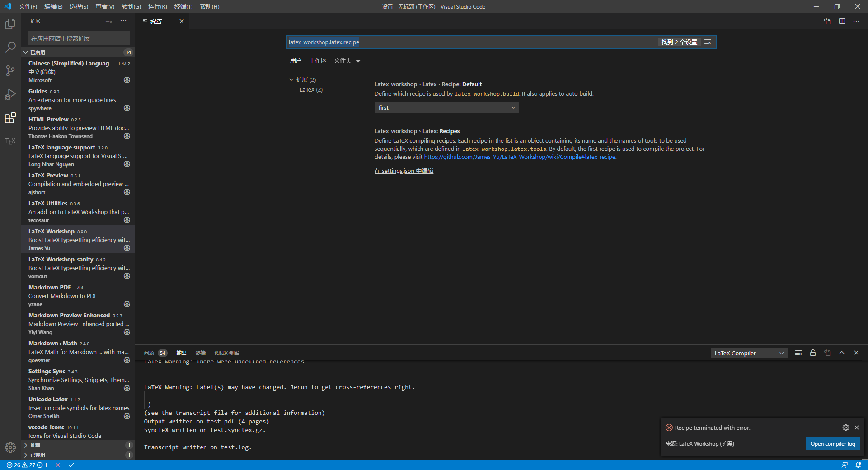Select LaTeX Workshop_sanity extension entry
This screenshot has width=868, height=470.
tap(78, 267)
